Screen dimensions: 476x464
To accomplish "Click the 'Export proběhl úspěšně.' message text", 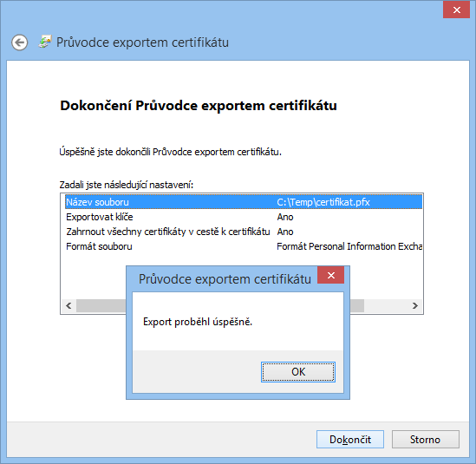I will tap(198, 322).
